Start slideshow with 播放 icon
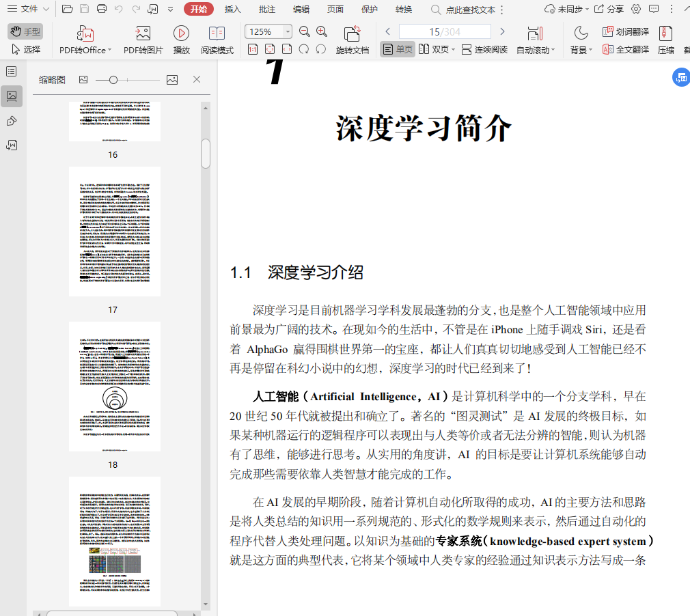Viewport: 690px width, 616px height. click(181, 33)
